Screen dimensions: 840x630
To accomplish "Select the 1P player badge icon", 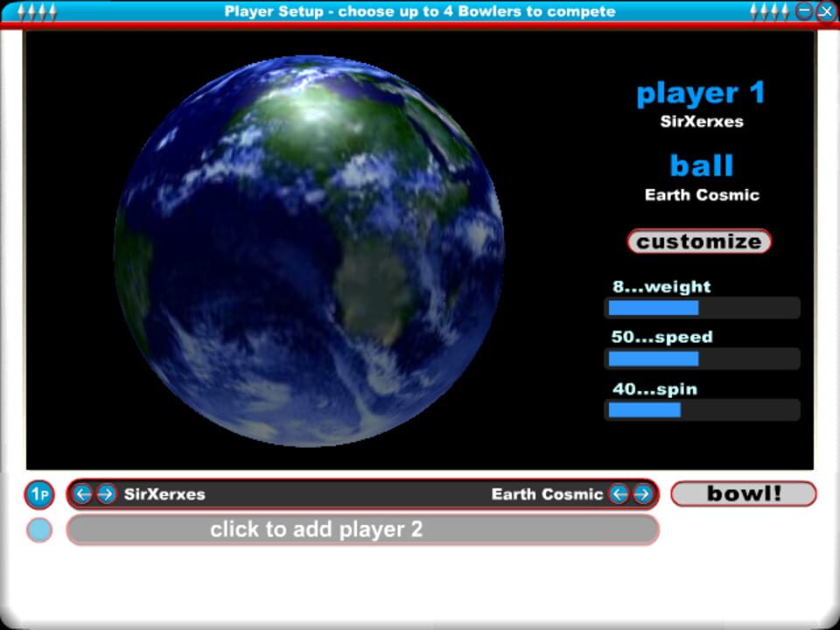I will (38, 494).
